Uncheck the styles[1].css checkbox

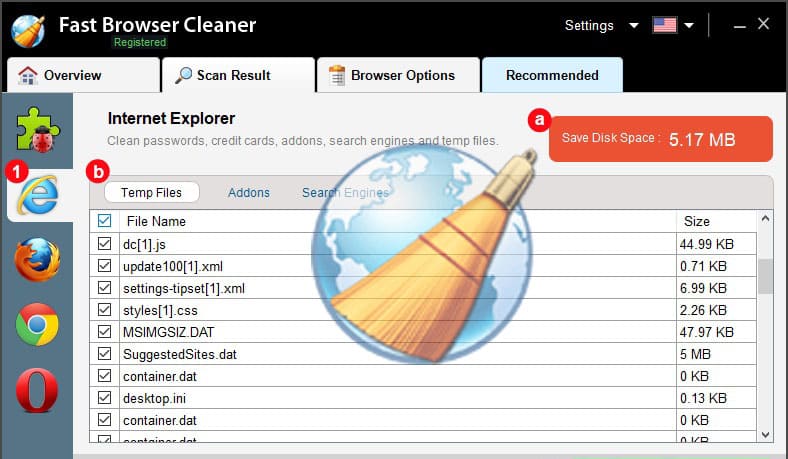(105, 310)
